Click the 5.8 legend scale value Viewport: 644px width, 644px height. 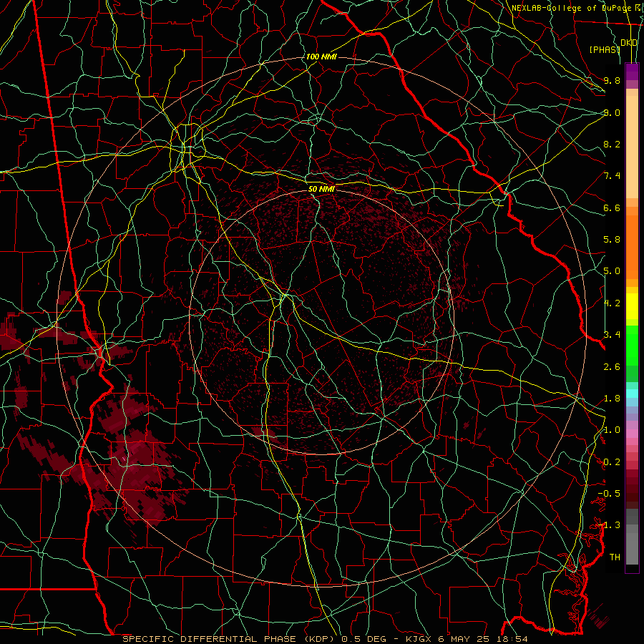pyautogui.click(x=612, y=240)
